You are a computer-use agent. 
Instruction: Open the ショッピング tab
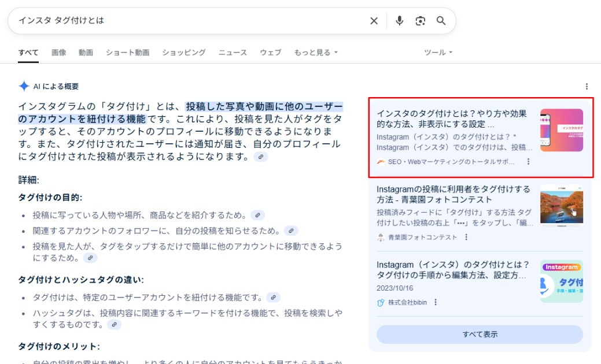pyautogui.click(x=183, y=53)
